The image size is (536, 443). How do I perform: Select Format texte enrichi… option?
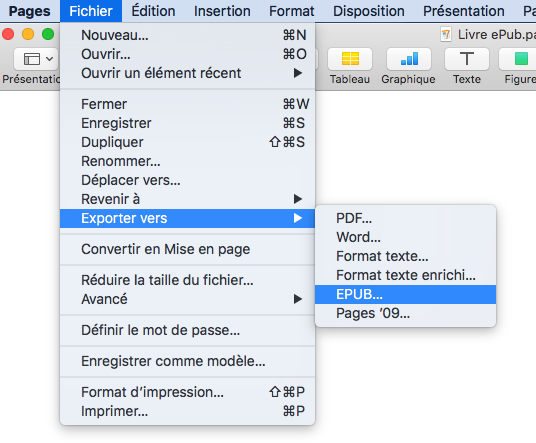pyautogui.click(x=405, y=275)
